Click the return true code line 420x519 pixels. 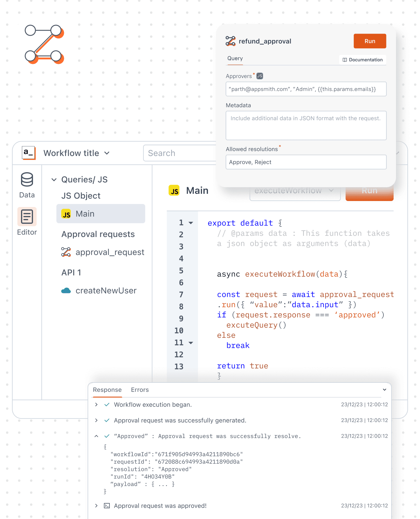click(242, 366)
